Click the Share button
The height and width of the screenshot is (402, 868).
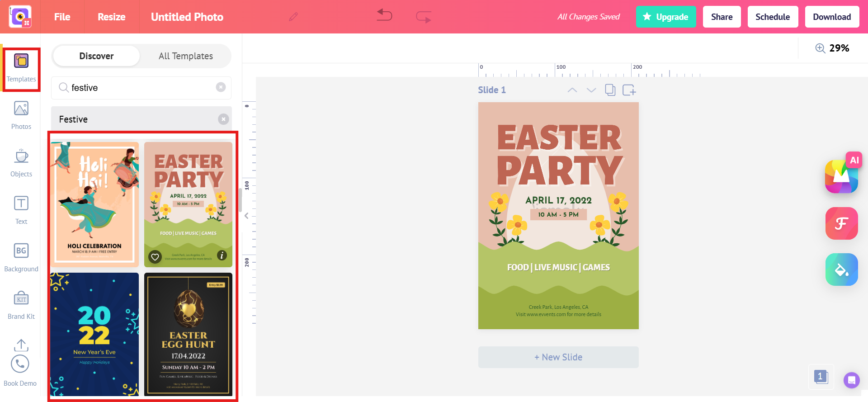[722, 17]
